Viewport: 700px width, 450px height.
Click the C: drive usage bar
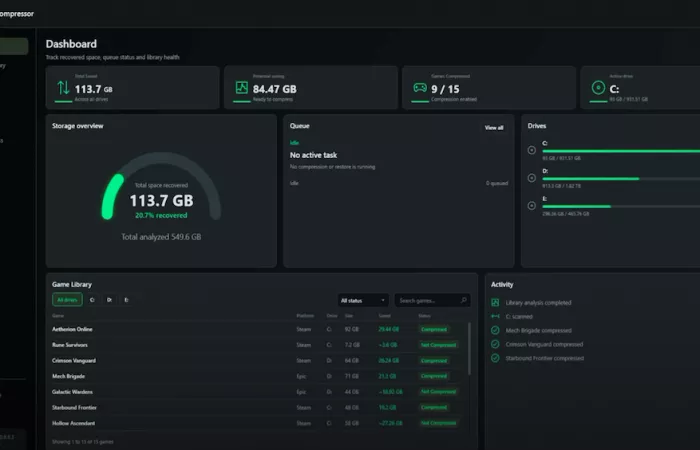[x=621, y=151]
